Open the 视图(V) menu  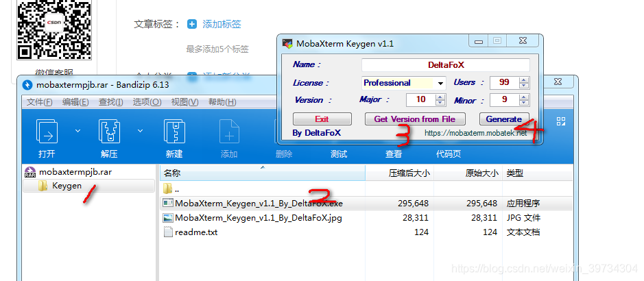click(x=184, y=101)
